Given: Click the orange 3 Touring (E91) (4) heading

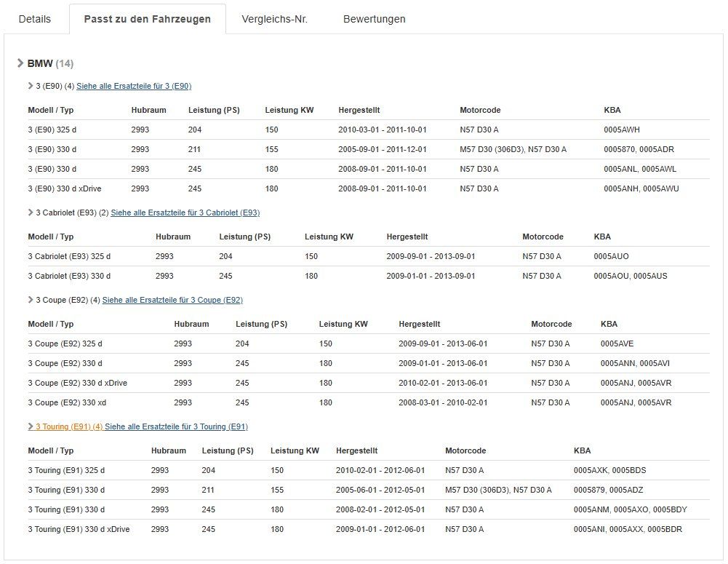Looking at the screenshot, I should (x=69, y=426).
